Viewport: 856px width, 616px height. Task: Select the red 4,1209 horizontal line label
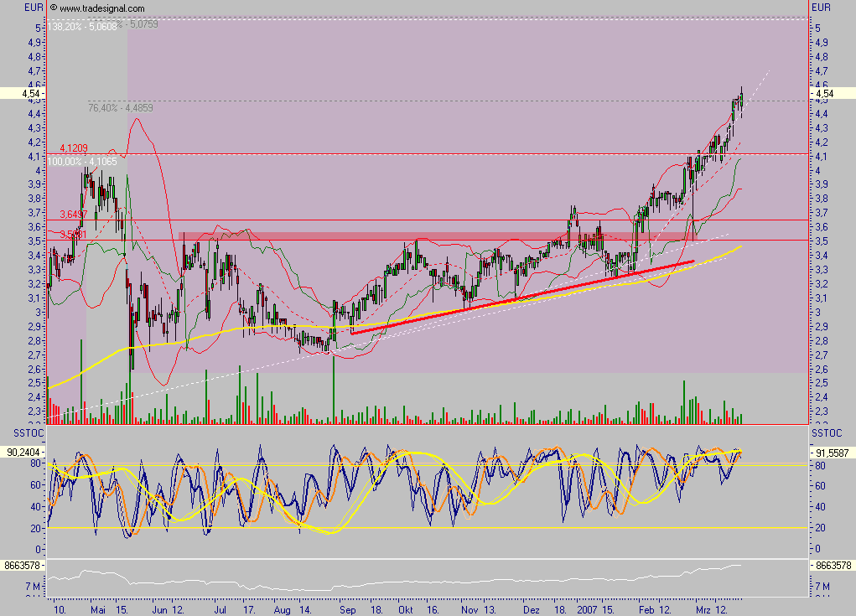pos(74,148)
